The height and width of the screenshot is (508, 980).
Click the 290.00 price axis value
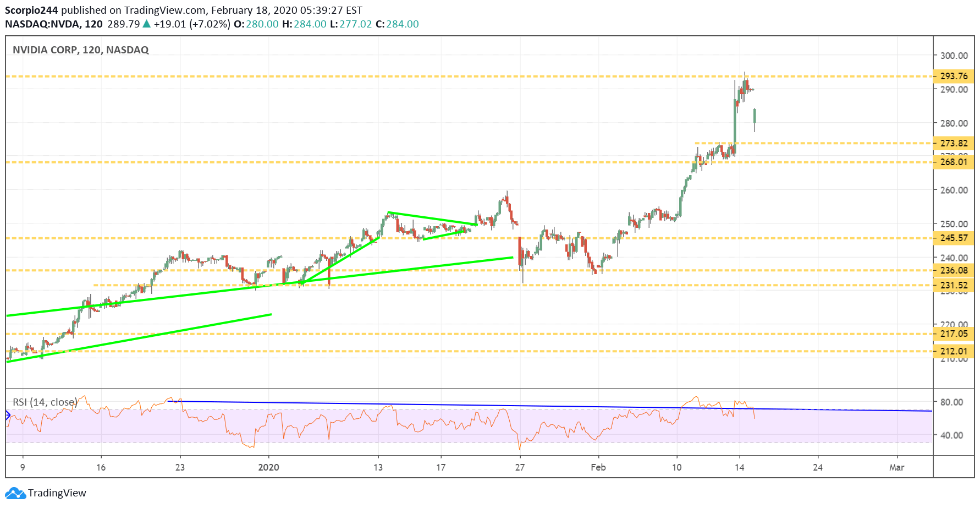(x=954, y=90)
